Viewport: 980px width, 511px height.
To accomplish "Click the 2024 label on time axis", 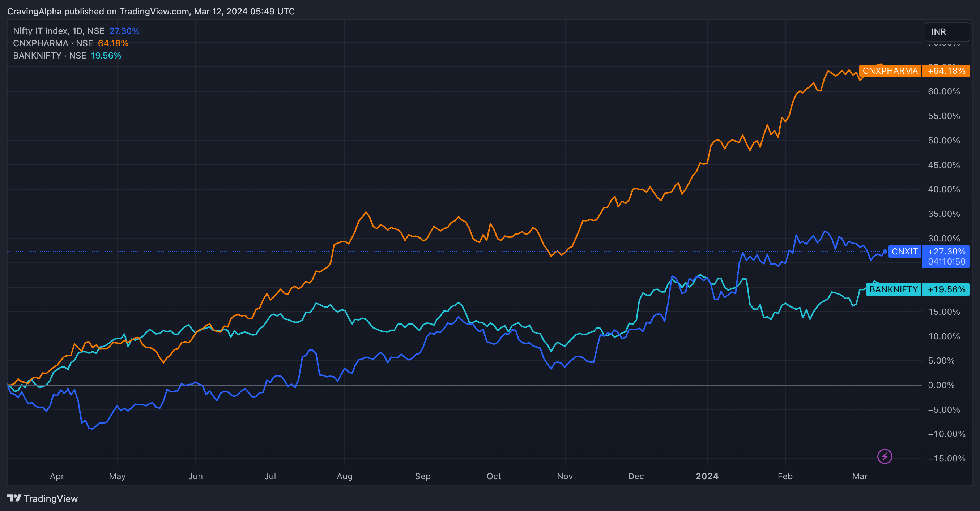I will (x=707, y=476).
